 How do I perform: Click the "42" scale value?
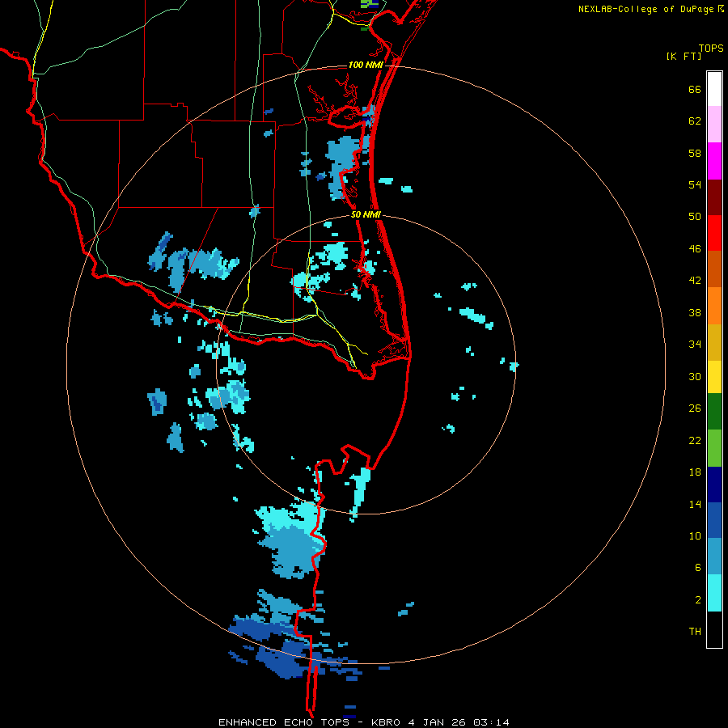(x=695, y=281)
